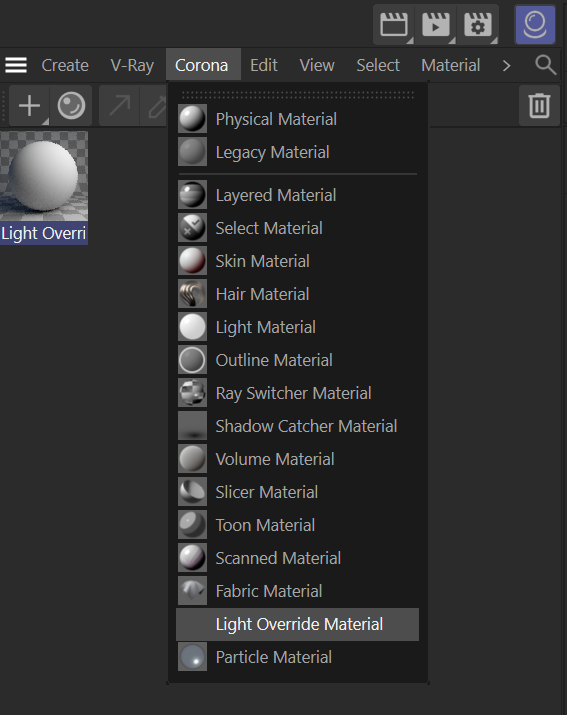Click the Ray Switcher Material icon
This screenshot has width=567, height=715.
pos(192,393)
